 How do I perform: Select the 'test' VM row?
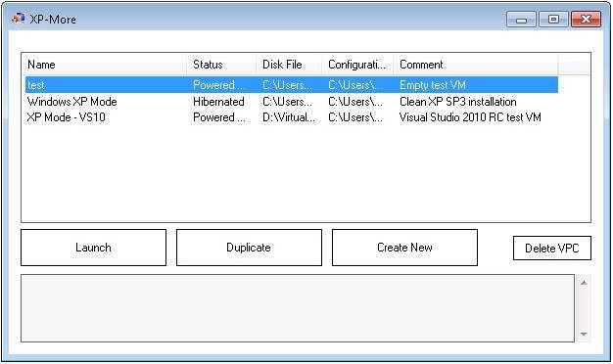291,85
